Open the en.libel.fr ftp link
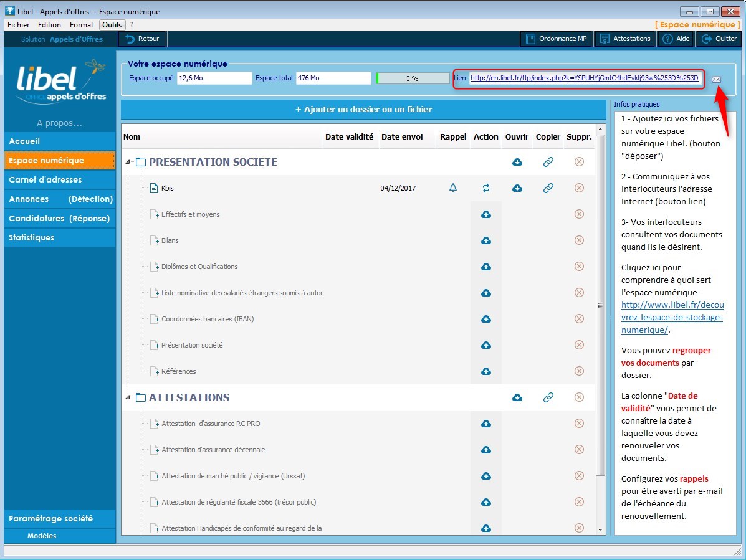 584,78
